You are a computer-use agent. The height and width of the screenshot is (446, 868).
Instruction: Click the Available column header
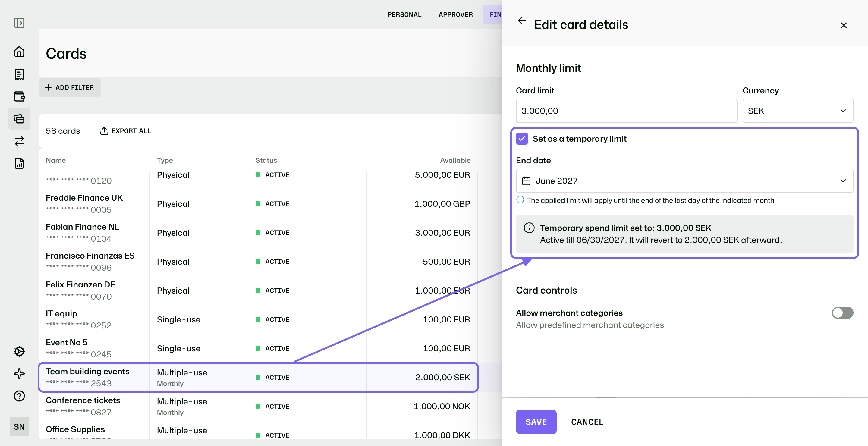[455, 160]
